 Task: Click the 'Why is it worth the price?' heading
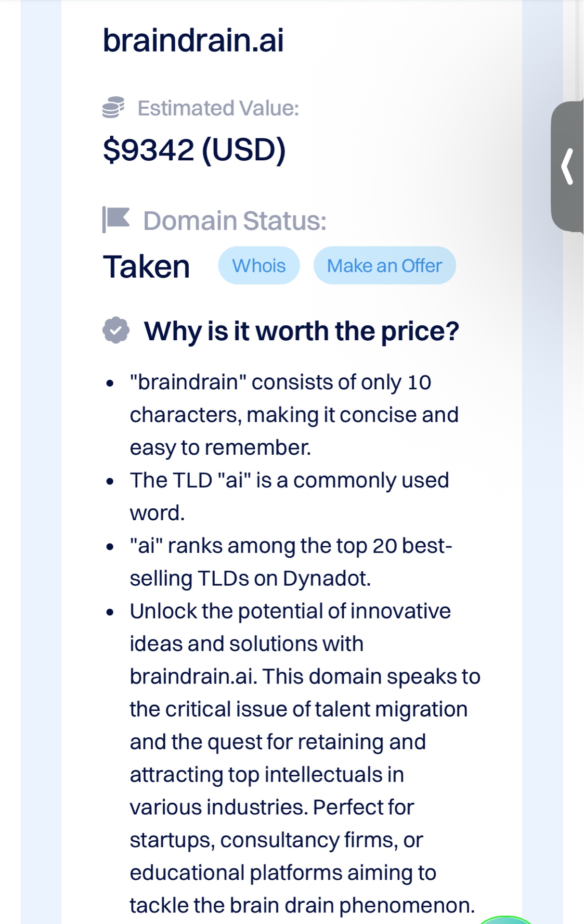[302, 331]
